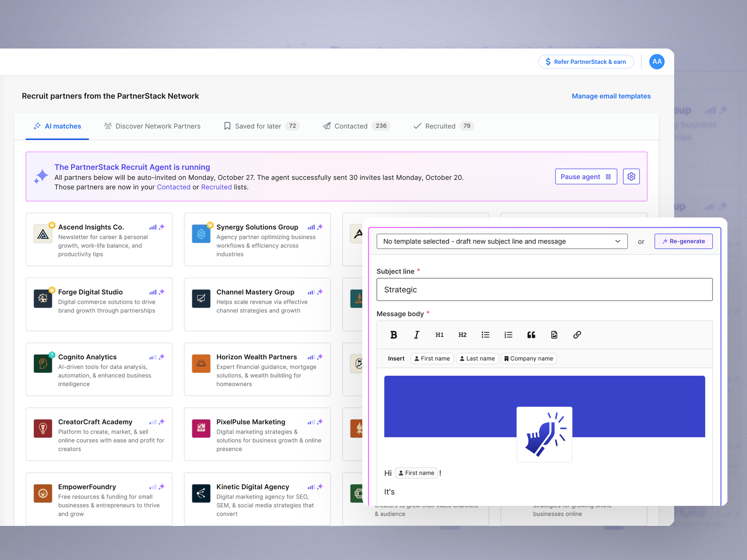Screen dimensions: 747x560
Task: Click the Subject line input field
Action: [x=544, y=289]
